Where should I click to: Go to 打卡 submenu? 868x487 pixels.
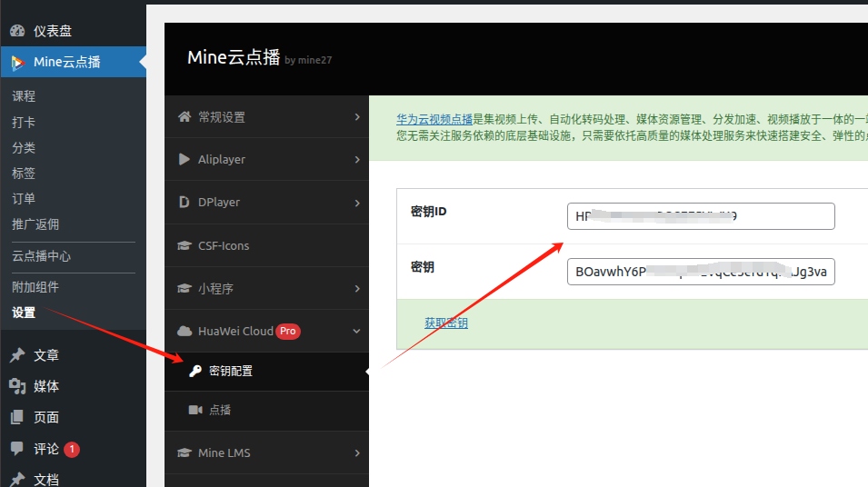[x=24, y=122]
